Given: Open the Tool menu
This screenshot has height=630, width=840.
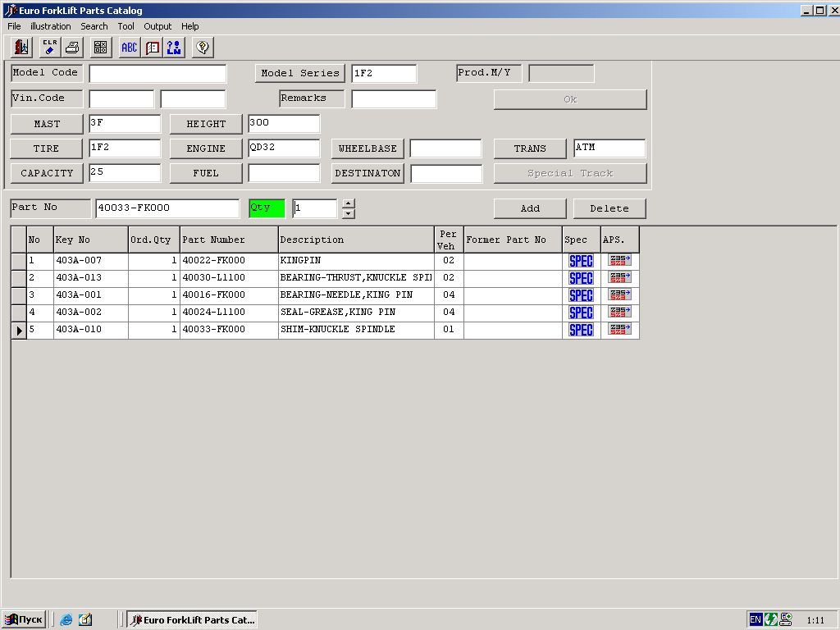Looking at the screenshot, I should [x=126, y=26].
